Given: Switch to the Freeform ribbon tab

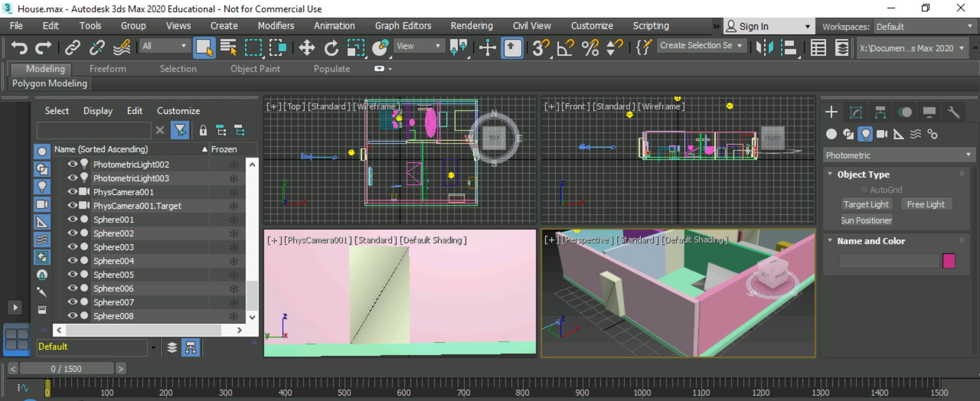Looking at the screenshot, I should coord(107,69).
